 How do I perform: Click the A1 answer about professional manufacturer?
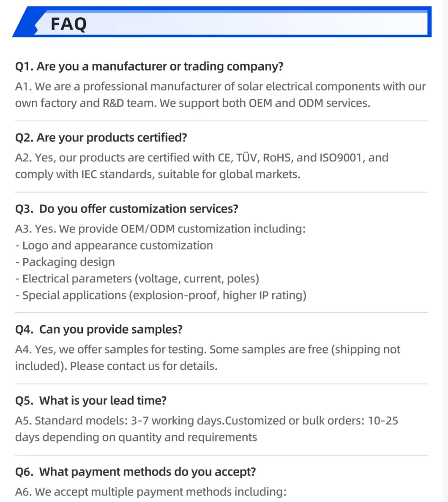(x=220, y=87)
